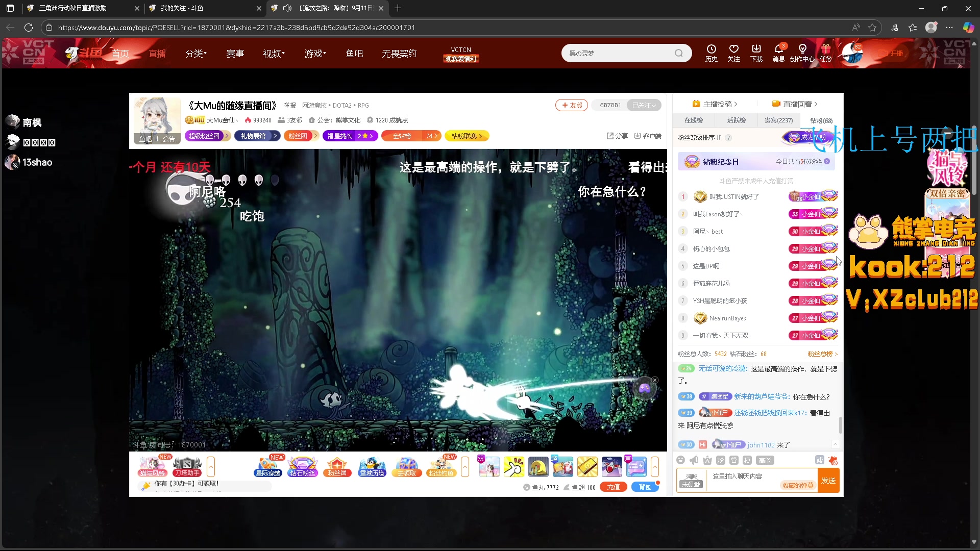Click the 充值 recharge button
Image resolution: width=980 pixels, height=551 pixels.
point(613,487)
